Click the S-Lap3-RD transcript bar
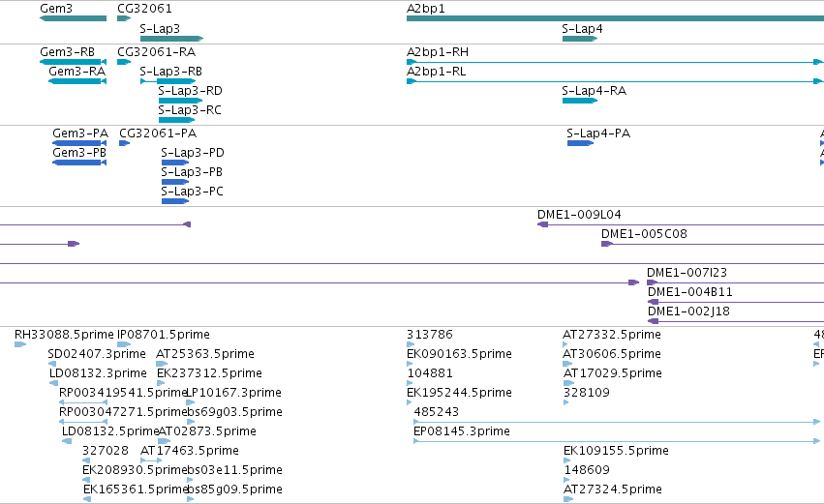The height and width of the screenshot is (504, 824). click(x=180, y=101)
